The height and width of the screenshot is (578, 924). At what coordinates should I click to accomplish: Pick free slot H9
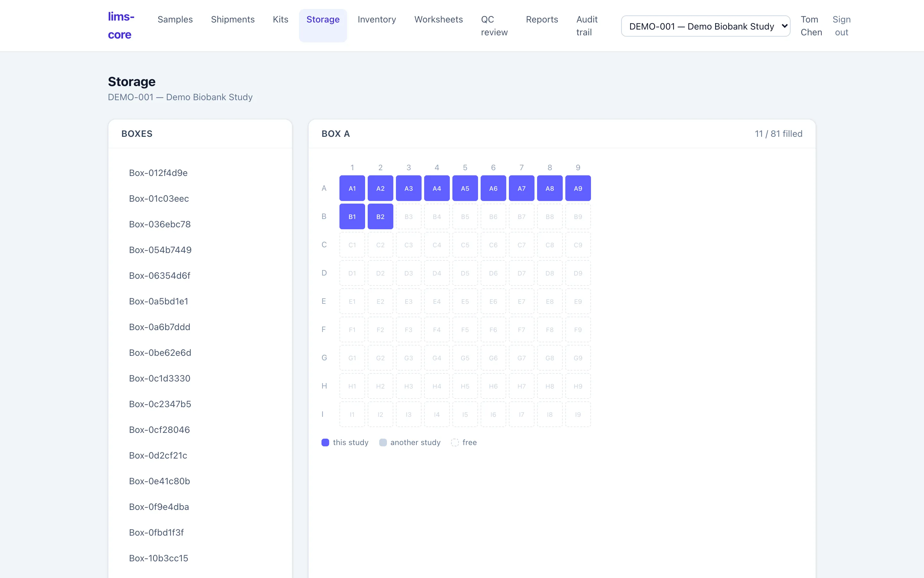[x=578, y=386]
